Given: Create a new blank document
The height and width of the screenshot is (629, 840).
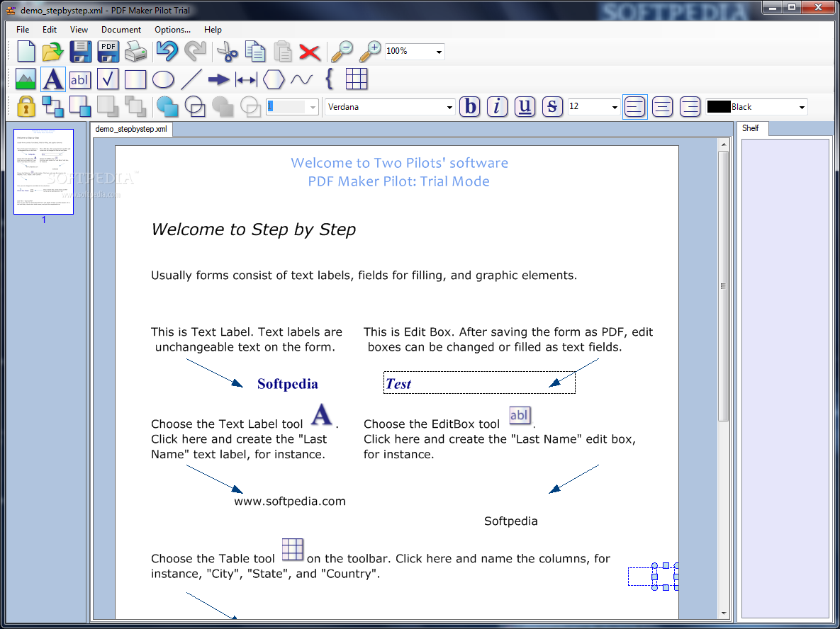Looking at the screenshot, I should [26, 52].
